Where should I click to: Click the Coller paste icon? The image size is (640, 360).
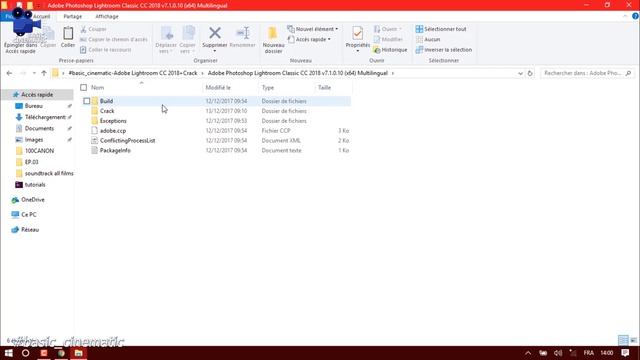click(68, 33)
